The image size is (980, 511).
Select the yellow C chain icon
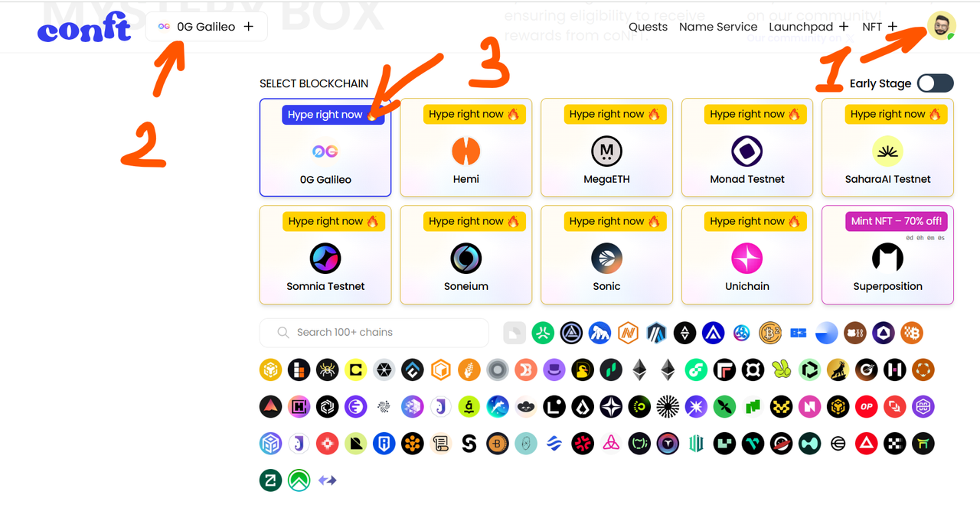pos(356,370)
